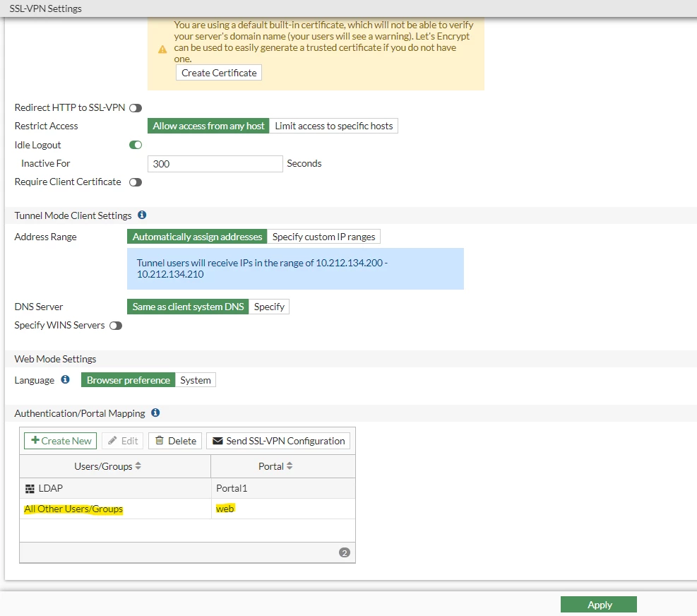This screenshot has width=697, height=616.
Task: Open Tunnel Mode Client Settings info icon
Action: click(x=142, y=215)
